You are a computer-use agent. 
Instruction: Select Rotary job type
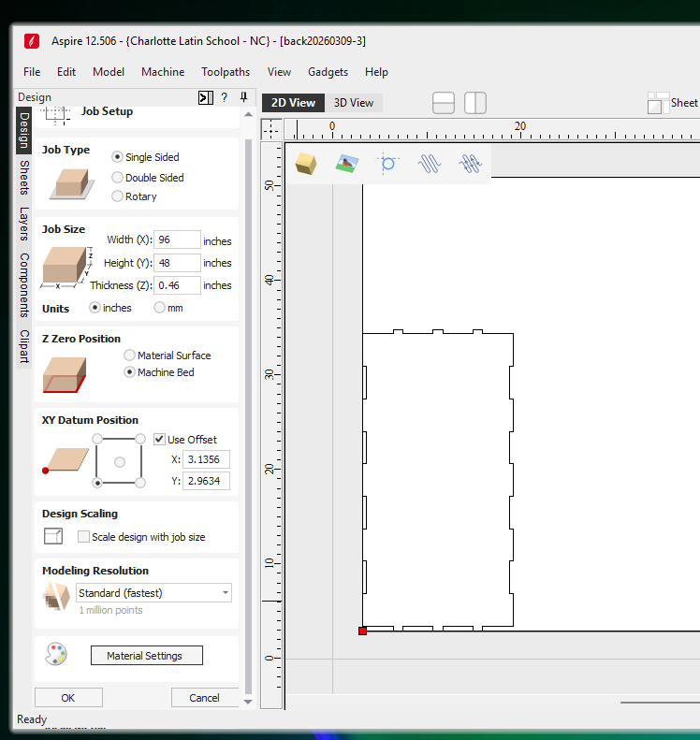click(x=117, y=196)
